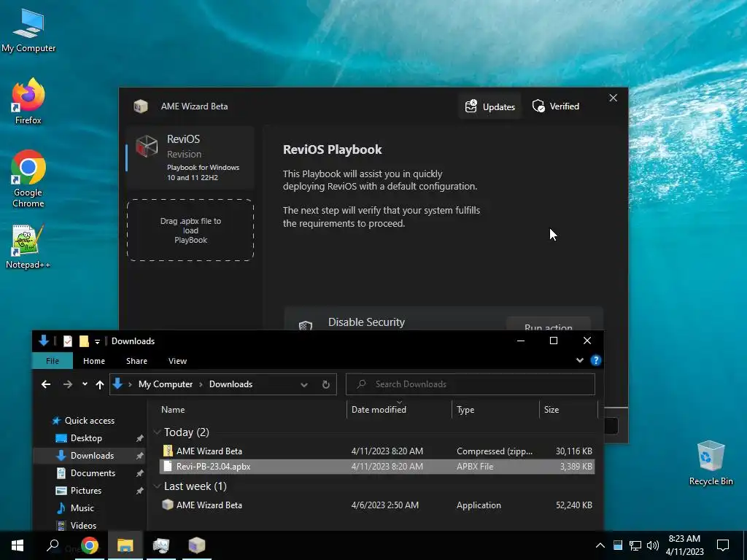Open network icon in system tray
This screenshot has height=560, width=747.
[635, 545]
